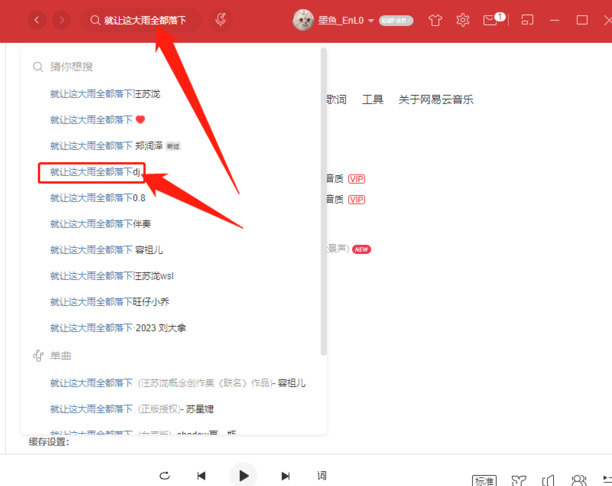Select suggestion 就让这大雨全都落下 2023 刘大拿
The height and width of the screenshot is (486, 612).
118,328
